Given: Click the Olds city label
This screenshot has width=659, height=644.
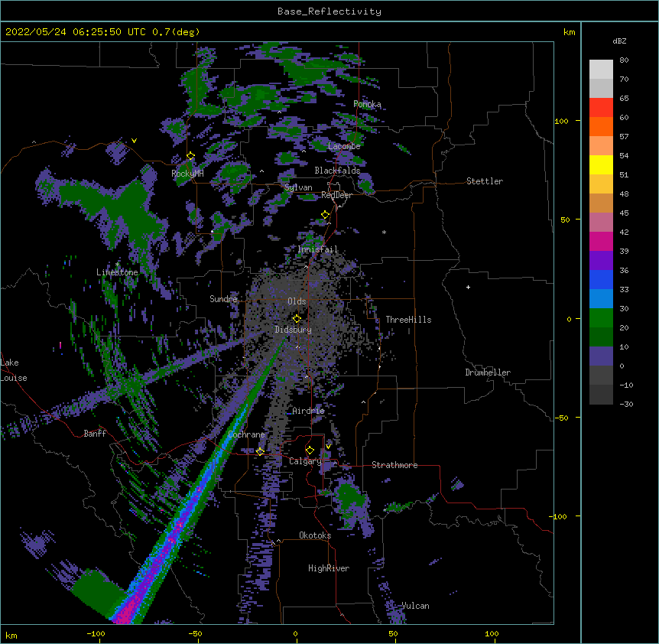Looking at the screenshot, I should click(297, 301).
